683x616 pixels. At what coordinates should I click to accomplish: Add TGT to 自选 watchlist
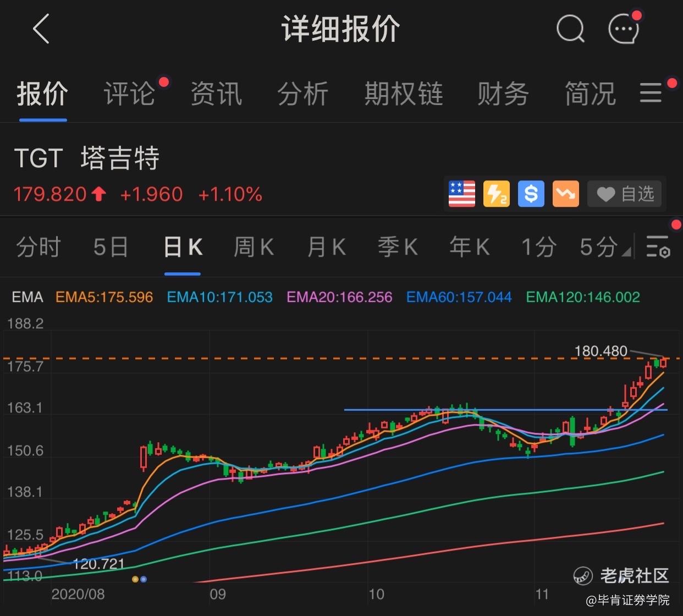625,194
